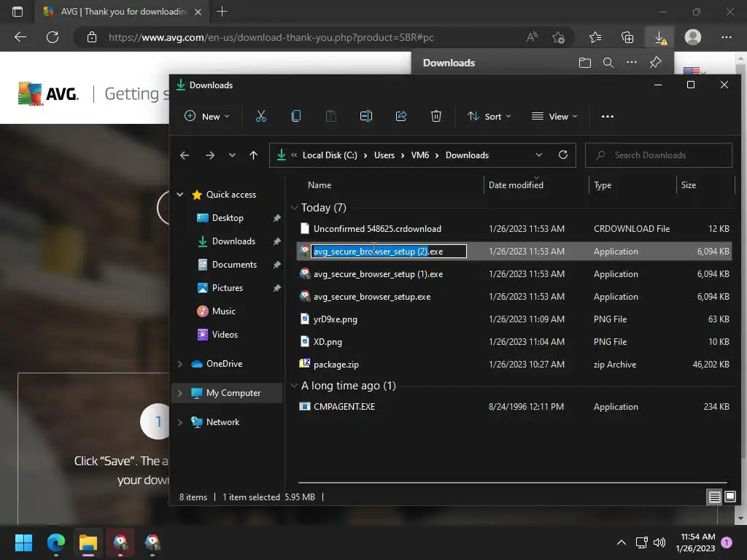
Task: Open Edge profile avatar
Action: (x=693, y=37)
